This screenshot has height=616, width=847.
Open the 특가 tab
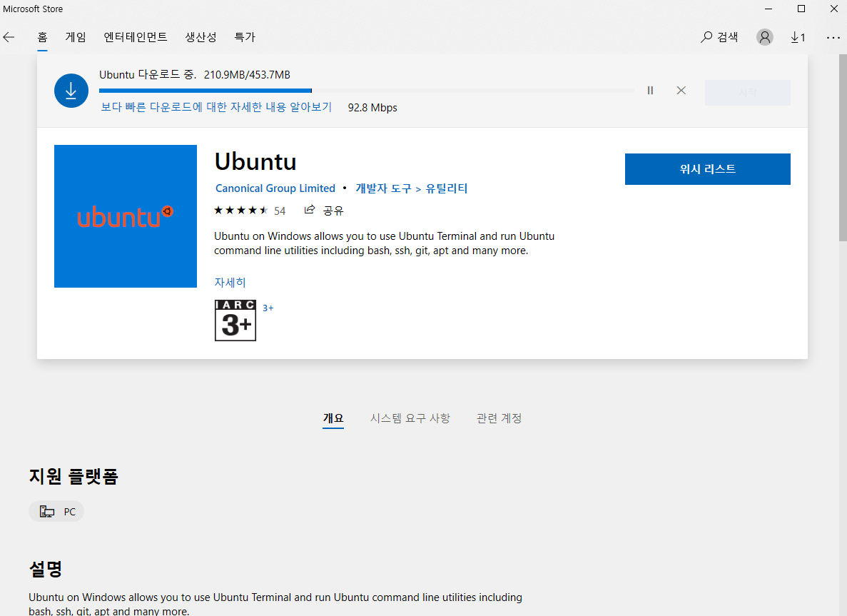click(x=245, y=37)
